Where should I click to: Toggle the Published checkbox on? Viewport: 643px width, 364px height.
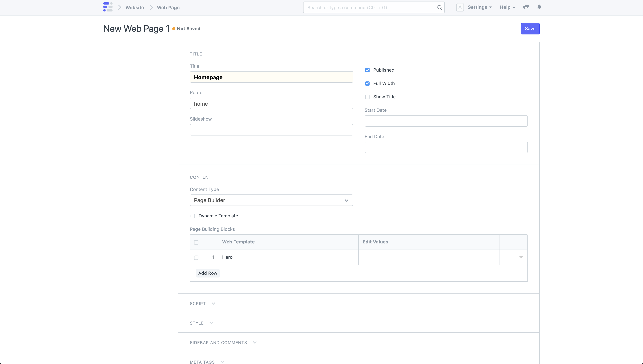(x=367, y=70)
